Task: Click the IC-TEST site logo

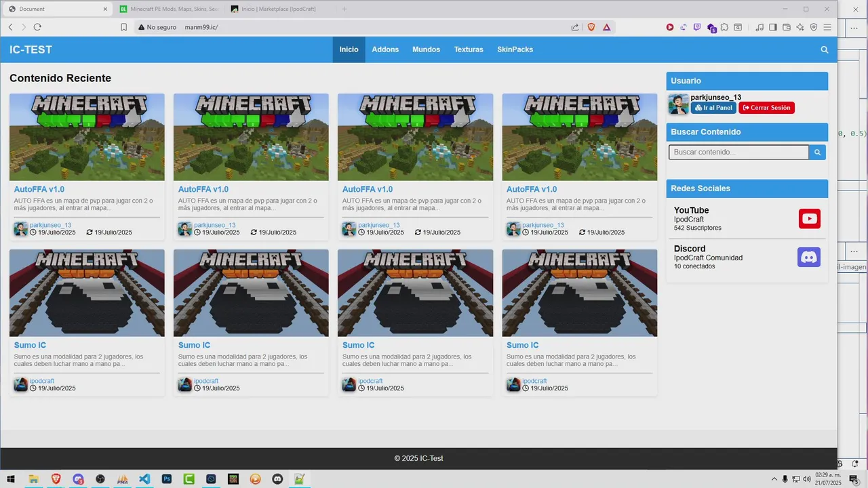Action: tap(31, 49)
